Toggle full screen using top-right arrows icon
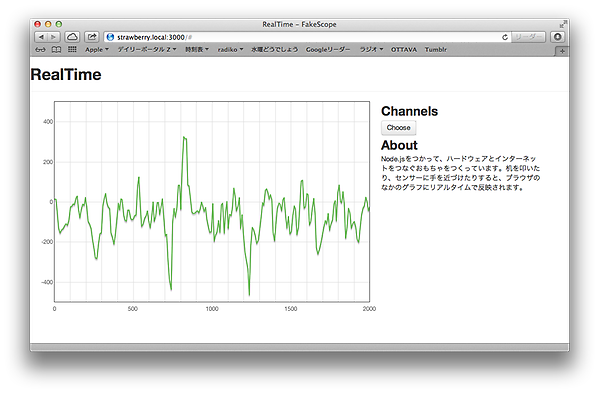The image size is (600, 394). [563, 24]
